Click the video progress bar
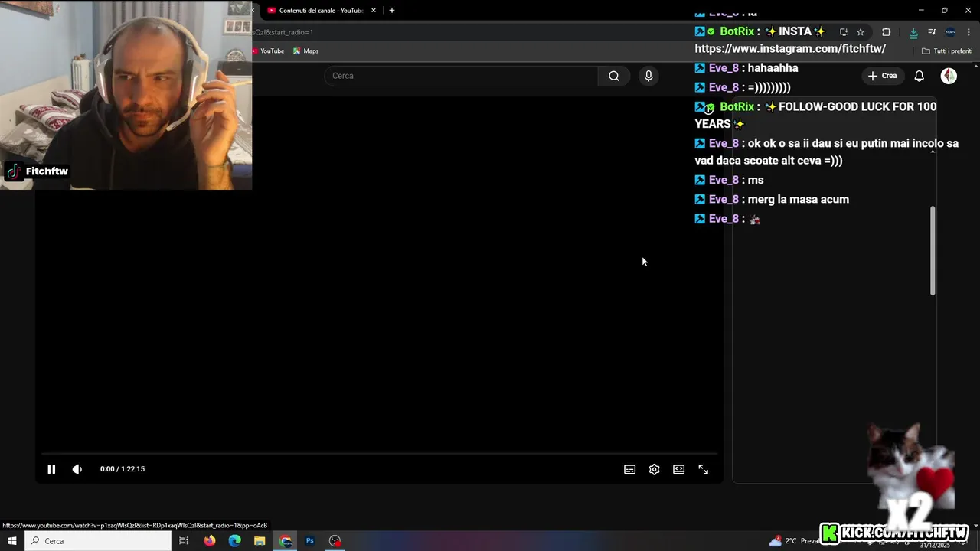Image resolution: width=980 pixels, height=551 pixels. pos(379,454)
